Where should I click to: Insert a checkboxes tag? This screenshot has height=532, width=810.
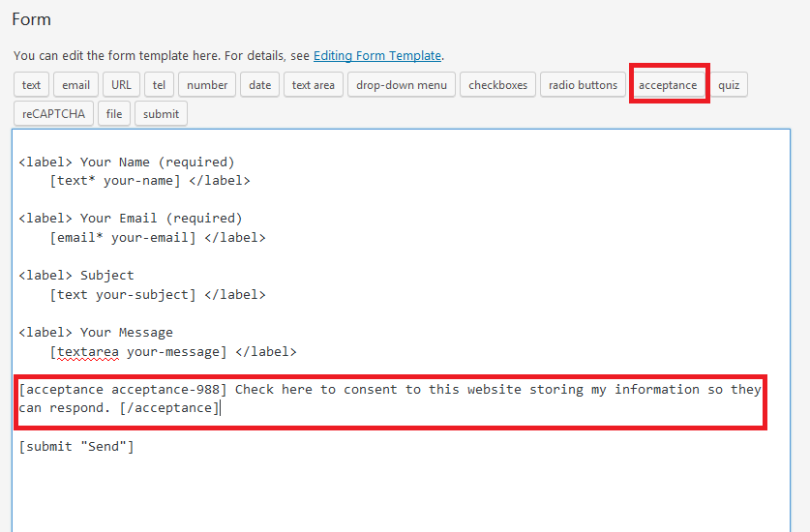(498, 85)
